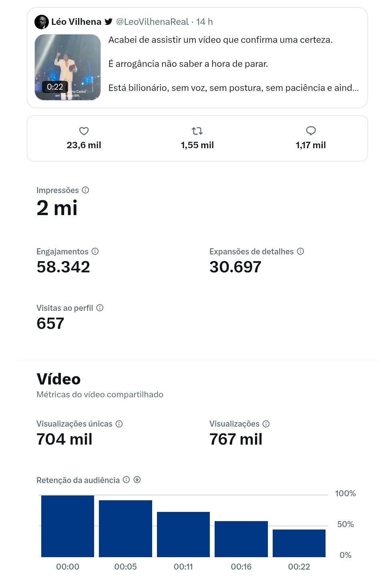
Task: Open info icon beside Engajamentos
Action: (x=95, y=251)
